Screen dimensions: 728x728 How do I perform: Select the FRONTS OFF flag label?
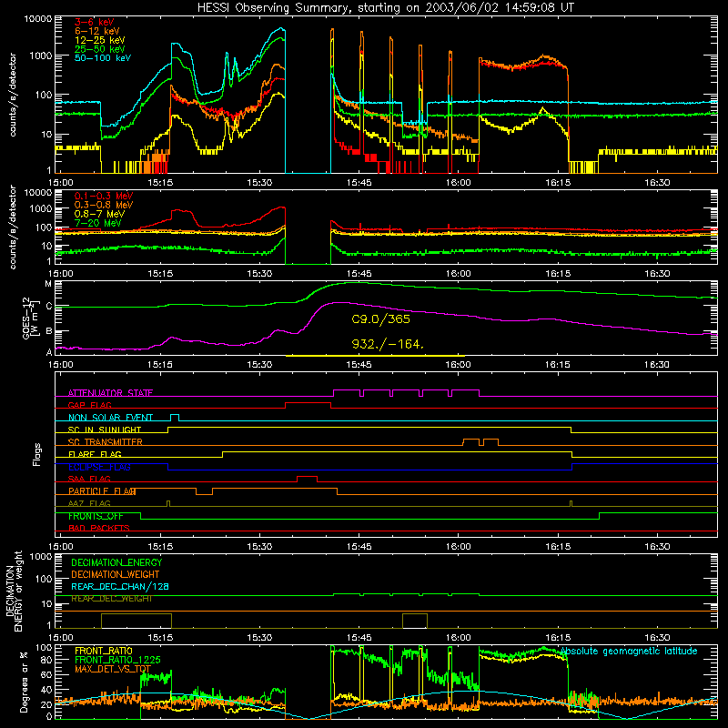coord(96,516)
